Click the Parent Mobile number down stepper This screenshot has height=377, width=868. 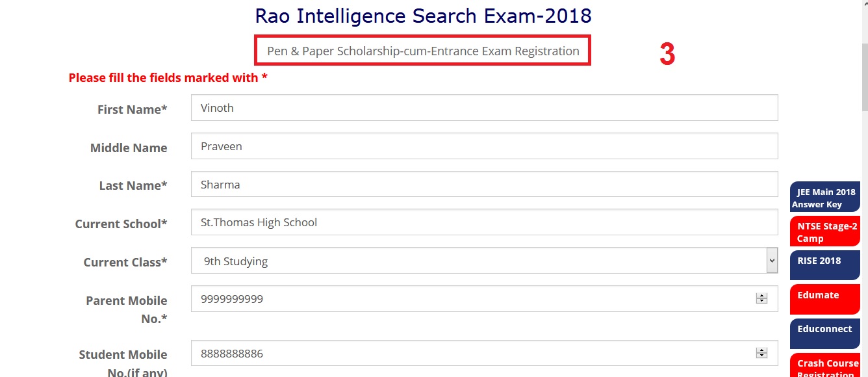[x=761, y=302]
